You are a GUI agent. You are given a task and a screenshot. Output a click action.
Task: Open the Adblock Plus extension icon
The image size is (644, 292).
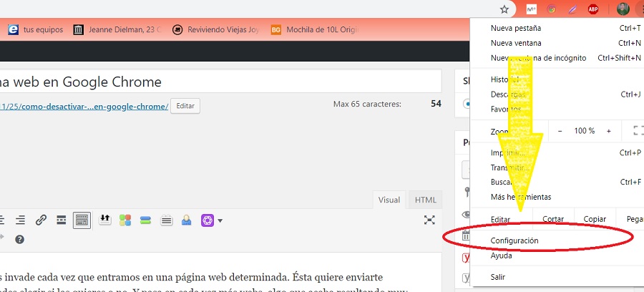coord(592,9)
